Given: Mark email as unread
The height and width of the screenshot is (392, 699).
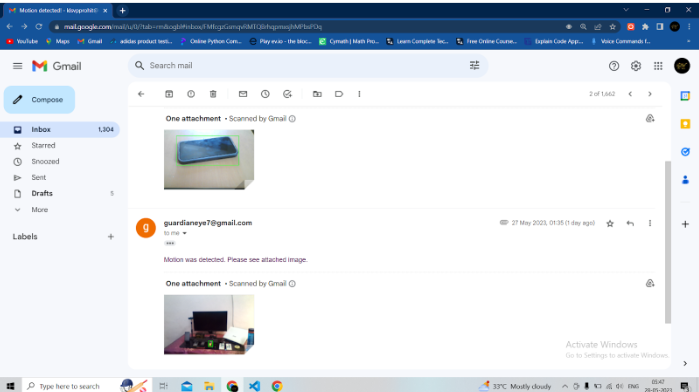Looking at the screenshot, I should click(x=243, y=94).
